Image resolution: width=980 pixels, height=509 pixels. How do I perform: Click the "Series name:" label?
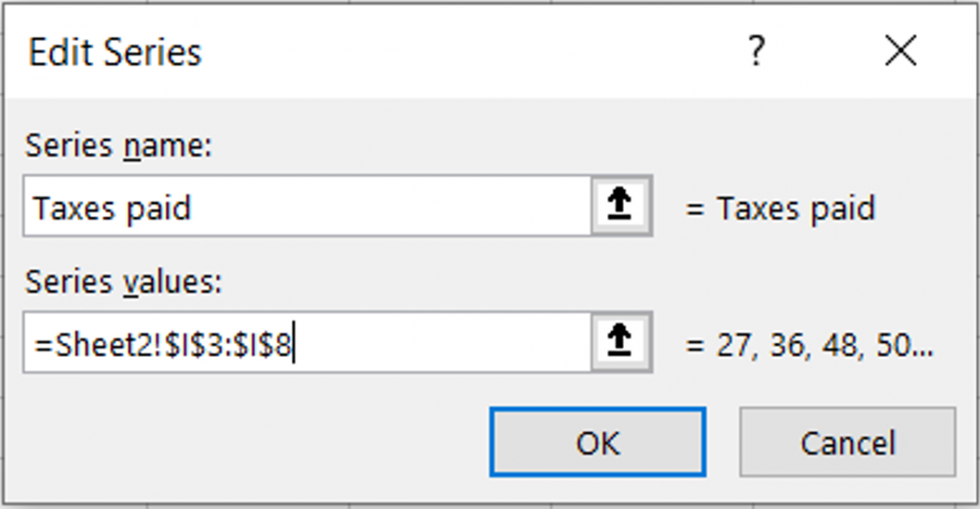(x=118, y=146)
